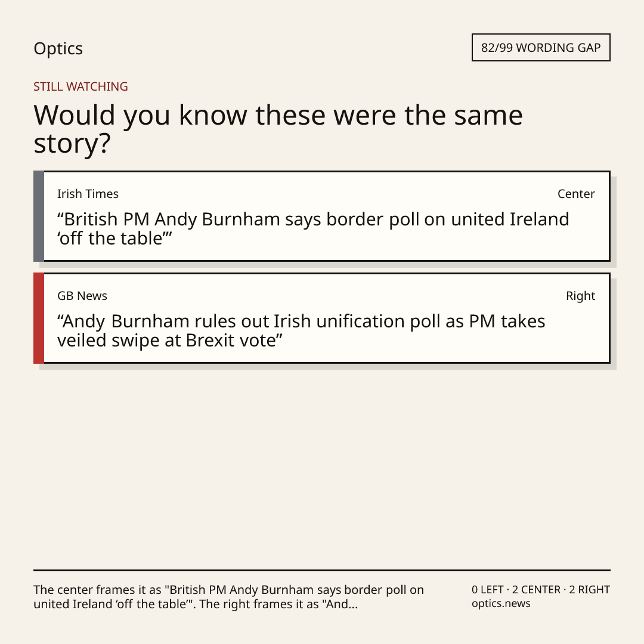
Task: Click the words "off the table" in Irish Times headline
Action: (111, 239)
